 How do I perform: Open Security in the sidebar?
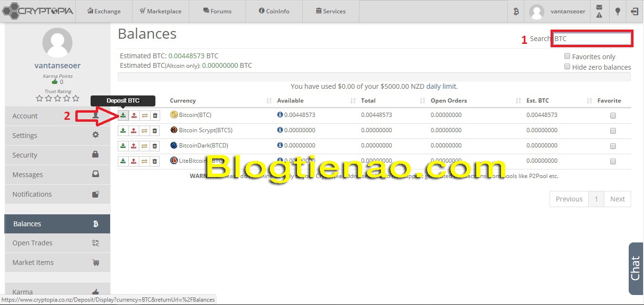57,155
